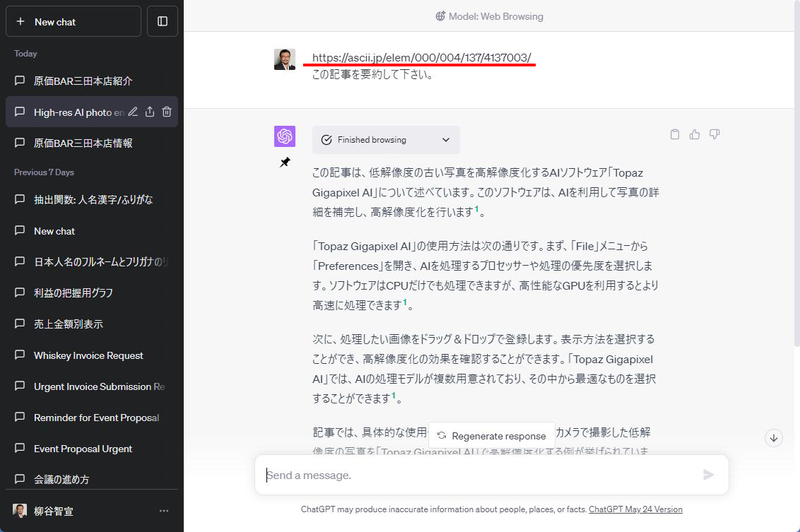Open chat 原価BAR三田本店紹介
The width and height of the screenshot is (800, 532).
click(x=92, y=81)
